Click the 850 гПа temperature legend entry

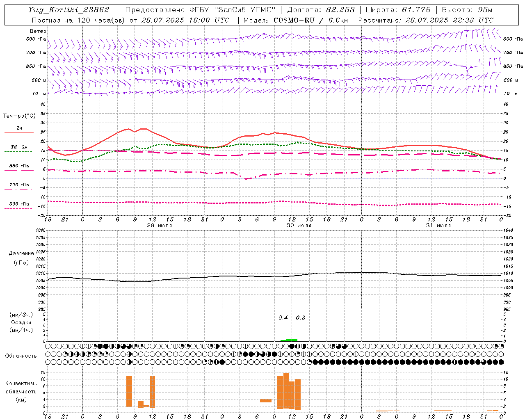coord(19,166)
